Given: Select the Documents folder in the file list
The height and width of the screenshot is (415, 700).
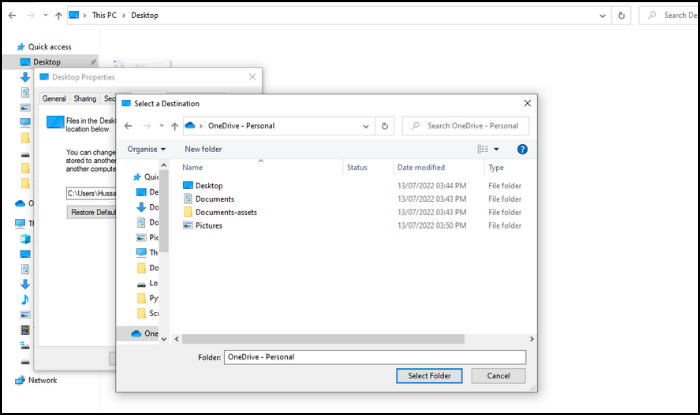Looking at the screenshot, I should tap(214, 199).
